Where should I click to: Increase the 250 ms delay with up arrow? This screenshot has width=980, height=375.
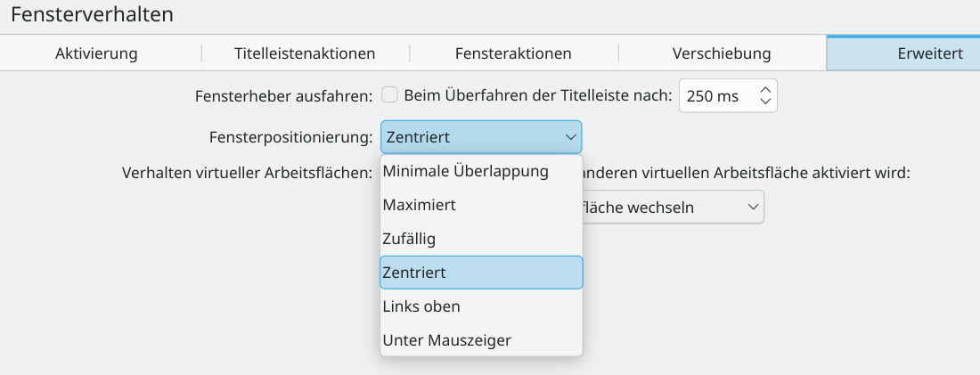pos(765,90)
